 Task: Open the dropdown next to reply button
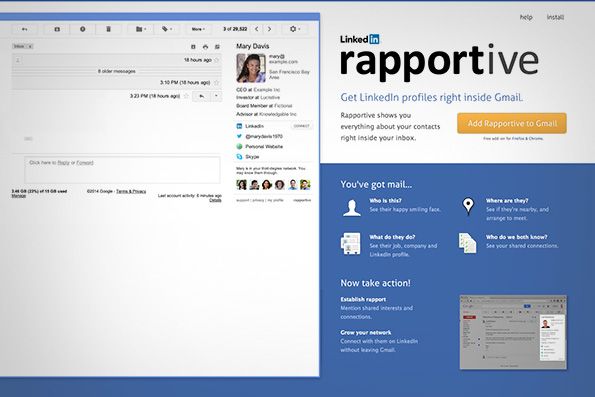pyautogui.click(x=216, y=96)
